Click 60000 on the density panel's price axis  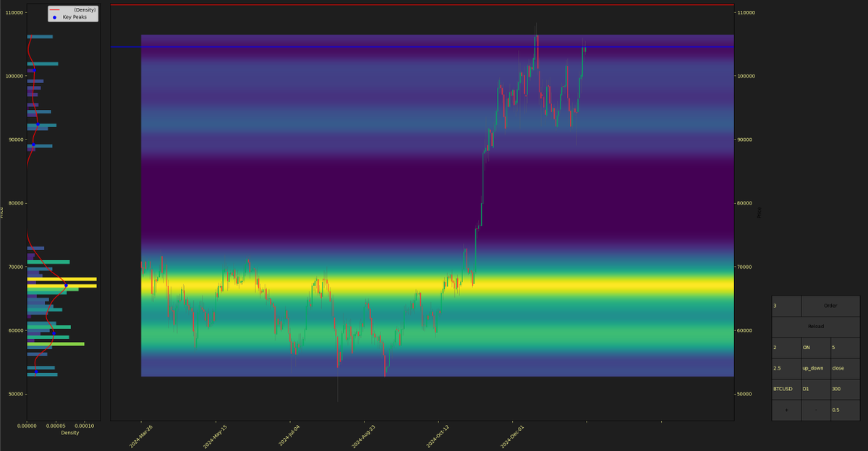16,330
